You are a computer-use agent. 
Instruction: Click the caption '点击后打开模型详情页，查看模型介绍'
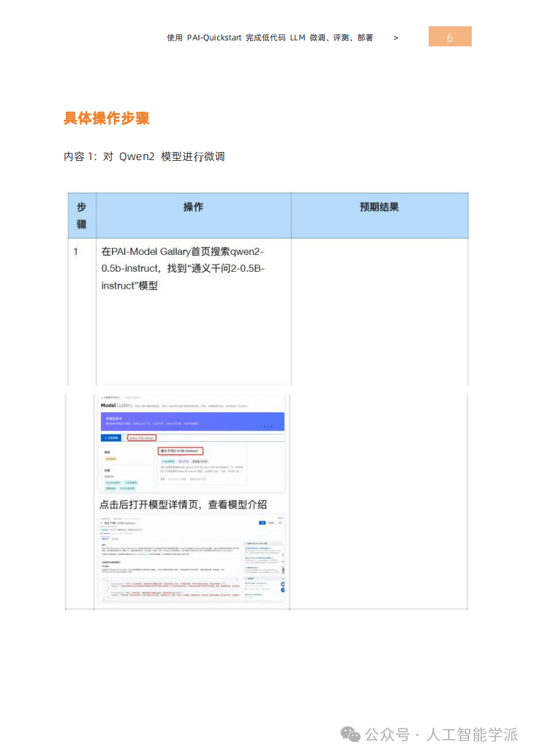[x=183, y=504]
